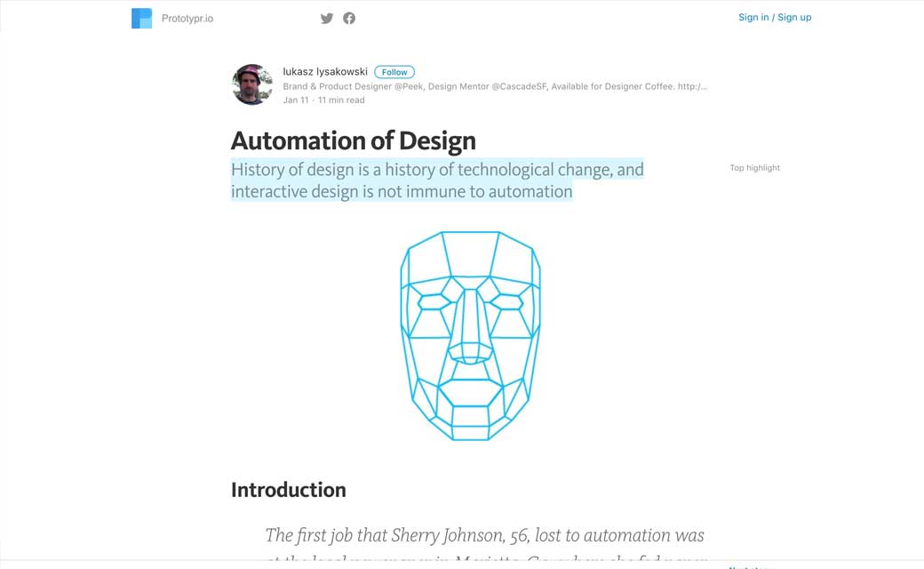924x569 pixels.
Task: Click the highlighted 'History of design' subtitle
Action: [x=436, y=180]
